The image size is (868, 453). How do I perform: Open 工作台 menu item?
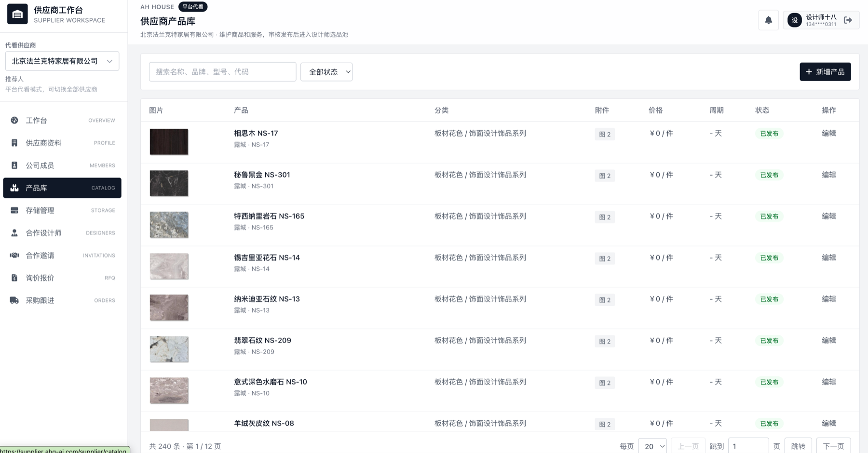coord(62,120)
